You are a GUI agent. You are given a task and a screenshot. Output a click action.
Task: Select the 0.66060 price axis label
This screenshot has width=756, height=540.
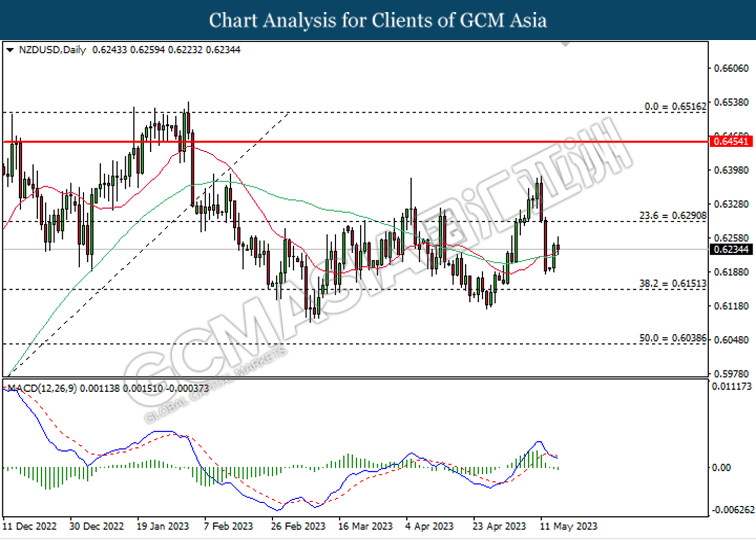(x=731, y=68)
